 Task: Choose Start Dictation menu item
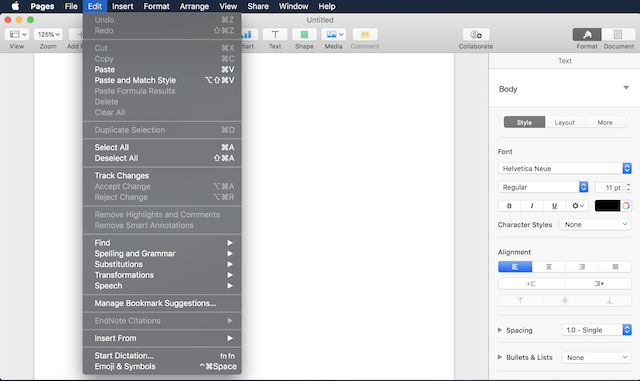[162, 356]
